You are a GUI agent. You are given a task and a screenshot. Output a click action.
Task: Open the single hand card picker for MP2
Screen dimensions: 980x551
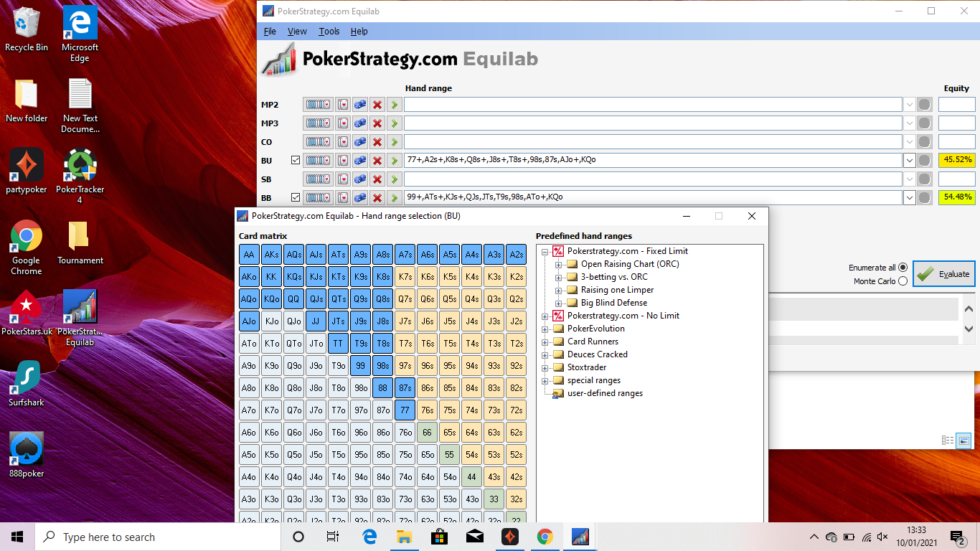(343, 105)
